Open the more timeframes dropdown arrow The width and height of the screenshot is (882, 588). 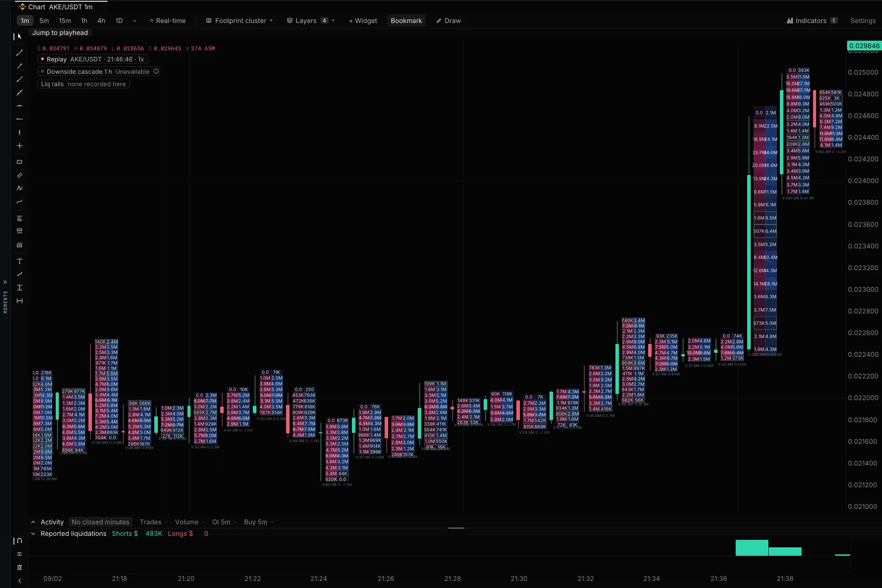point(134,21)
